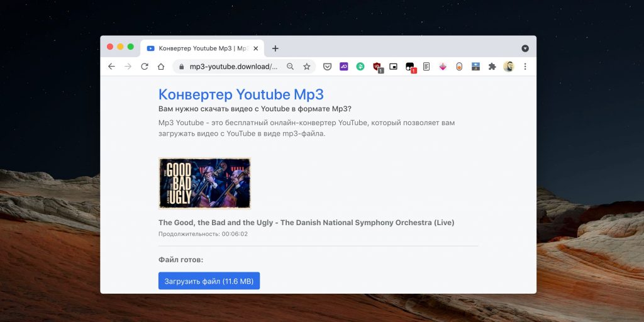Click the browser forward arrow
Viewport: 644px width, 322px height.
(128, 67)
